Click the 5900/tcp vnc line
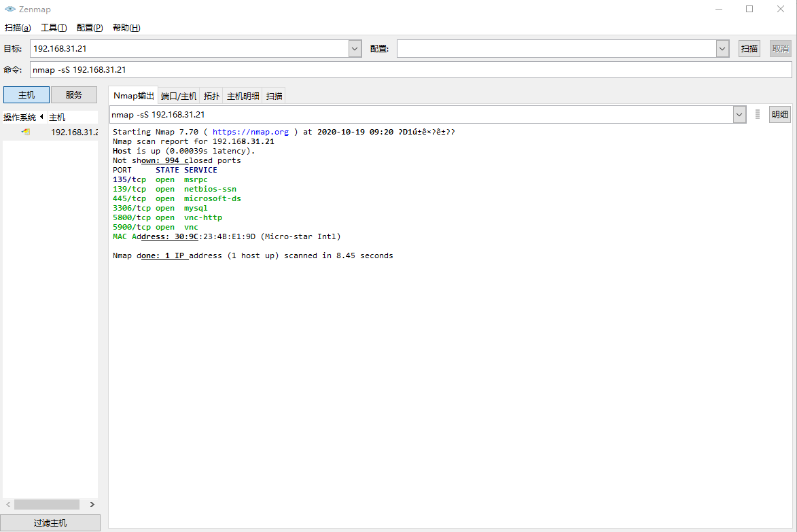The width and height of the screenshot is (797, 532). coord(156,227)
